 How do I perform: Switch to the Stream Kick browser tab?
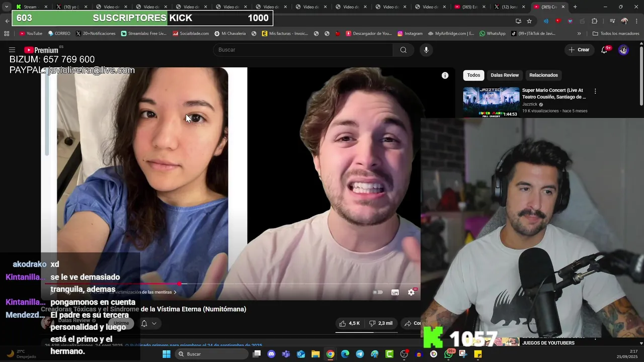point(31,7)
